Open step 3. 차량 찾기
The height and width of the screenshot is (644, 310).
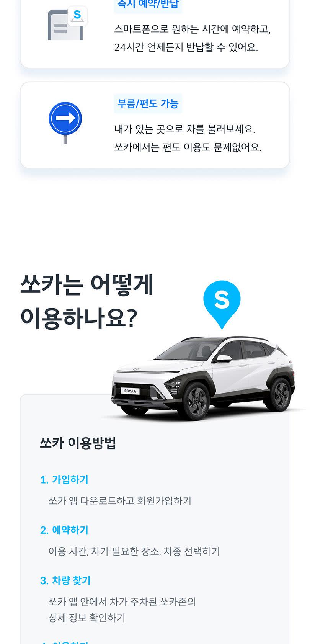tap(65, 580)
